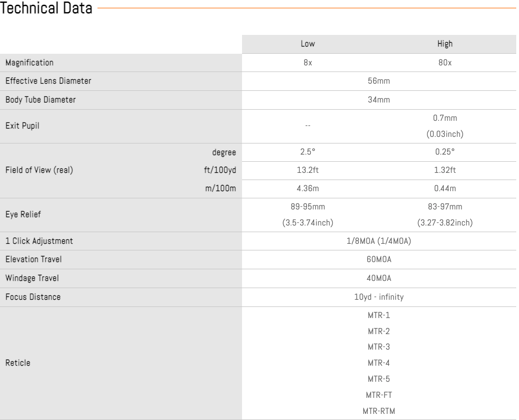Click the Magnification row label
Image resolution: width=519 pixels, height=420 pixels.
point(29,63)
